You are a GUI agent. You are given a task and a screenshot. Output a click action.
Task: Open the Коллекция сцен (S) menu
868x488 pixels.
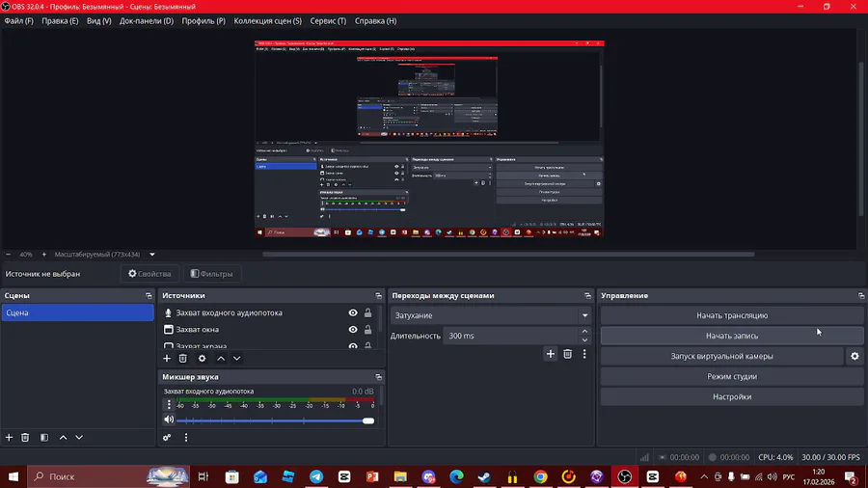point(268,21)
